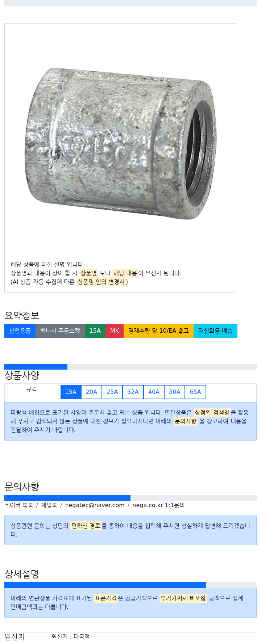Image resolution: width=261 pixels, height=644 pixels.
Task: Click the blue progress bar above 문의사항 contacts
Action: [x=67, y=498]
